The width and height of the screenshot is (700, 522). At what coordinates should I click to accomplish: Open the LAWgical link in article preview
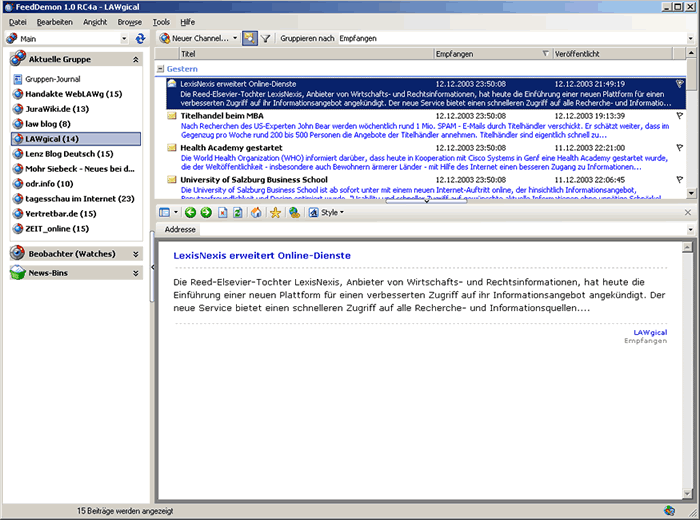tap(650, 331)
